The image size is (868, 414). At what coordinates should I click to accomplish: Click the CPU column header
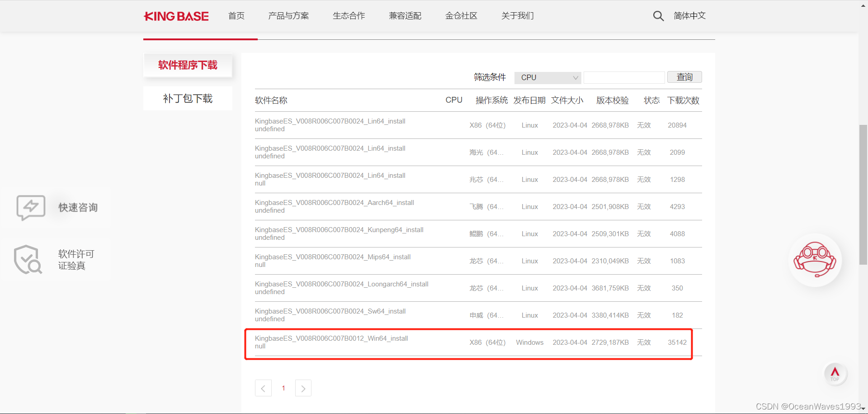coord(454,100)
